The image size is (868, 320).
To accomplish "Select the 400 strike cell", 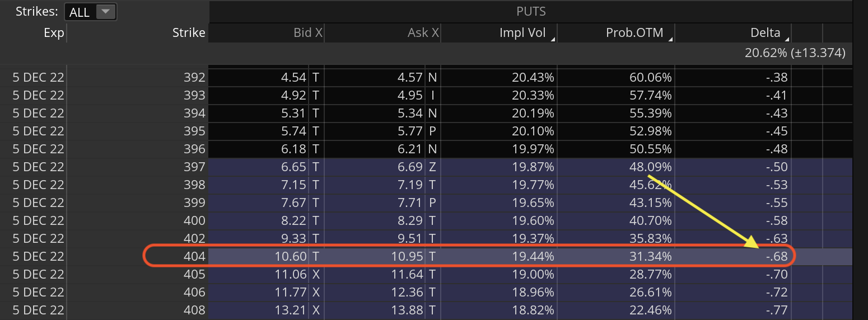I will [x=194, y=220].
